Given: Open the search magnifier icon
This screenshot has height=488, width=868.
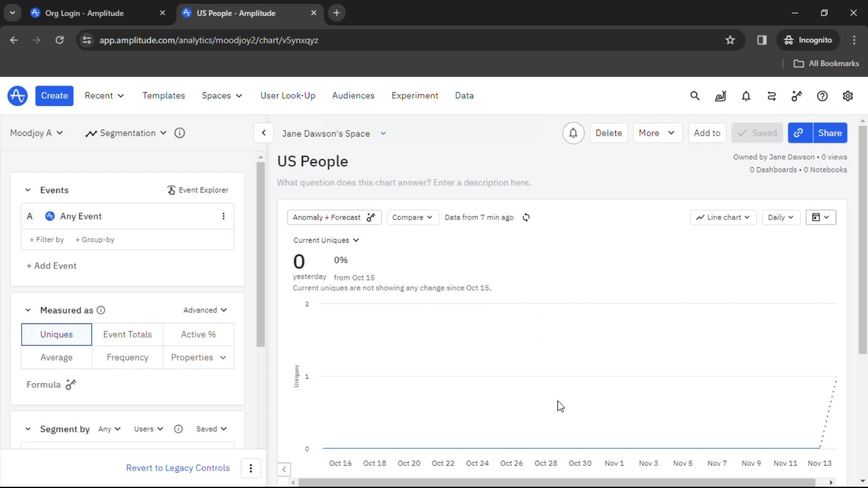Looking at the screenshot, I should point(695,96).
